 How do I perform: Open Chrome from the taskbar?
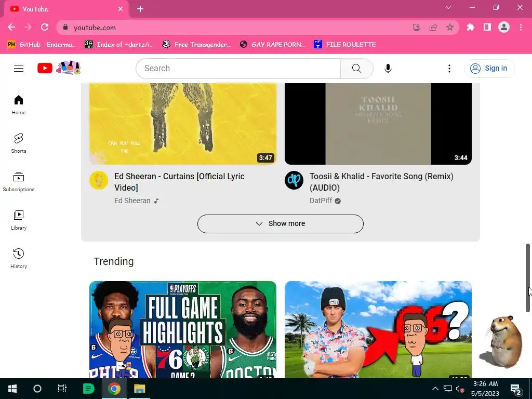[114, 389]
